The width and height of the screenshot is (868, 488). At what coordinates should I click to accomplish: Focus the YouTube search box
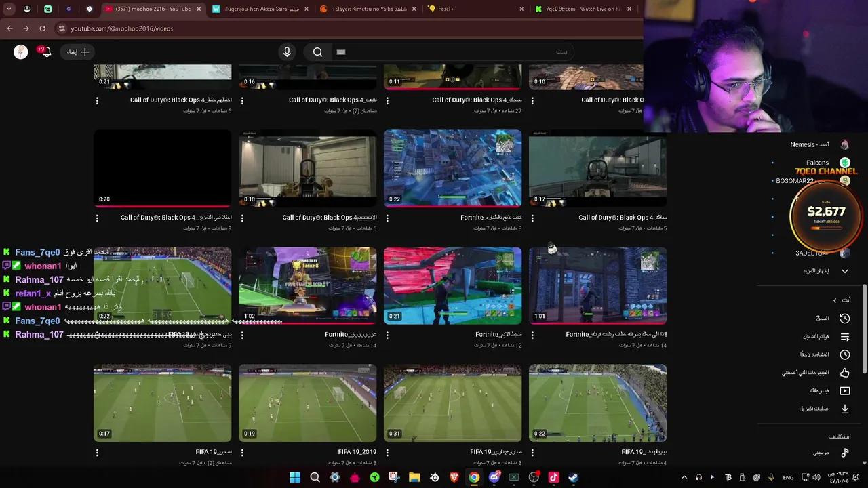453,52
